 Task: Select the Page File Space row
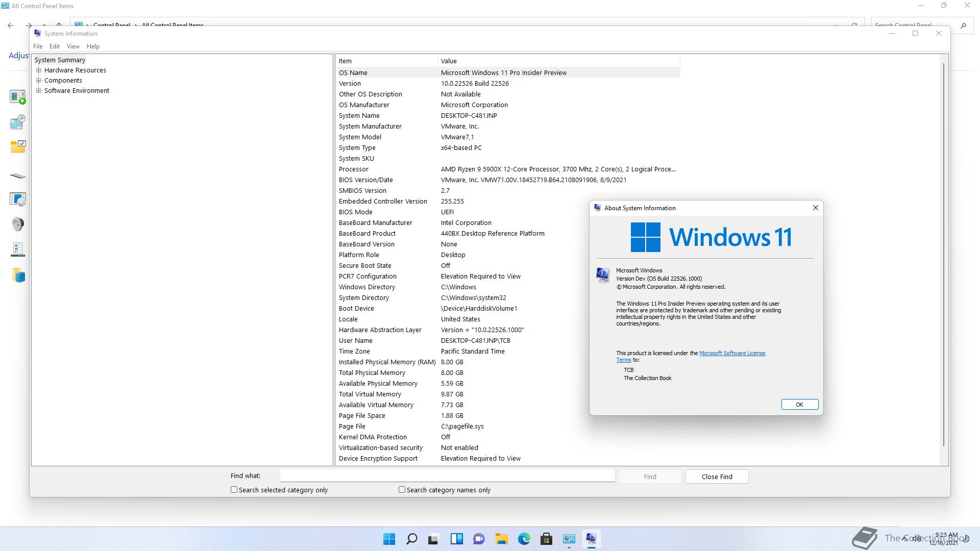508,415
